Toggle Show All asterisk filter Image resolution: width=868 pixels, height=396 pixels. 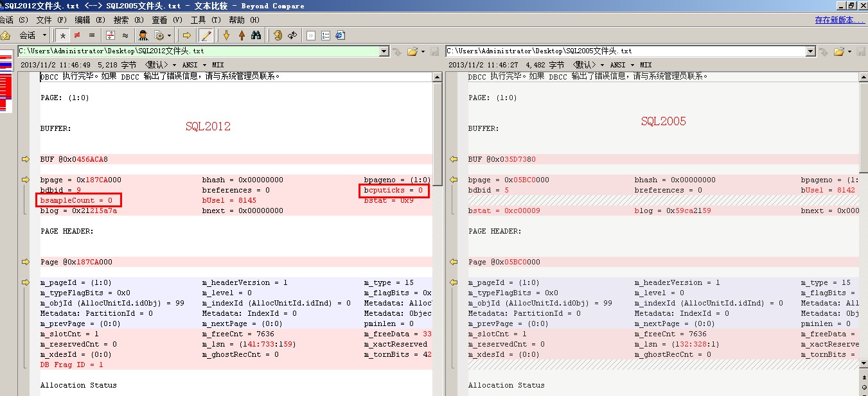coord(62,35)
